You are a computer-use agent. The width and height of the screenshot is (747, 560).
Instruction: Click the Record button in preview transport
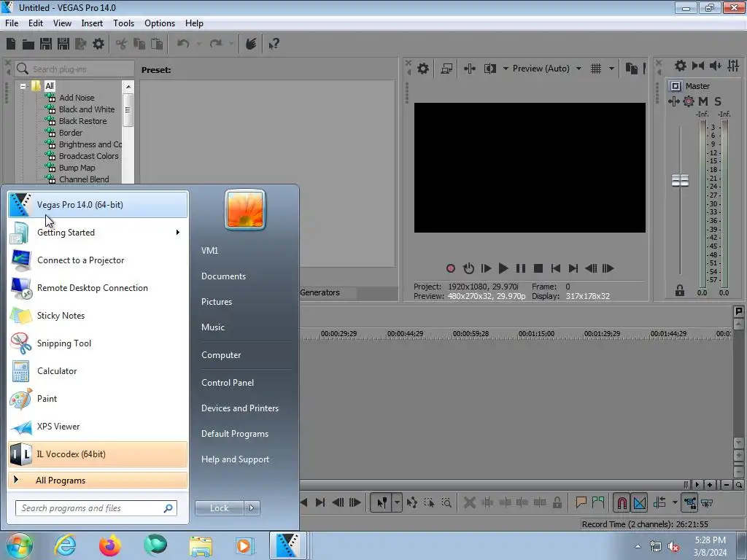[451, 268]
